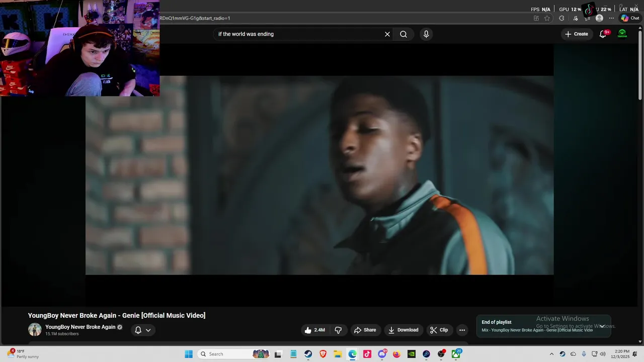Image resolution: width=644 pixels, height=362 pixels.
Task: Open the Windows Start menu
Action: 189,354
